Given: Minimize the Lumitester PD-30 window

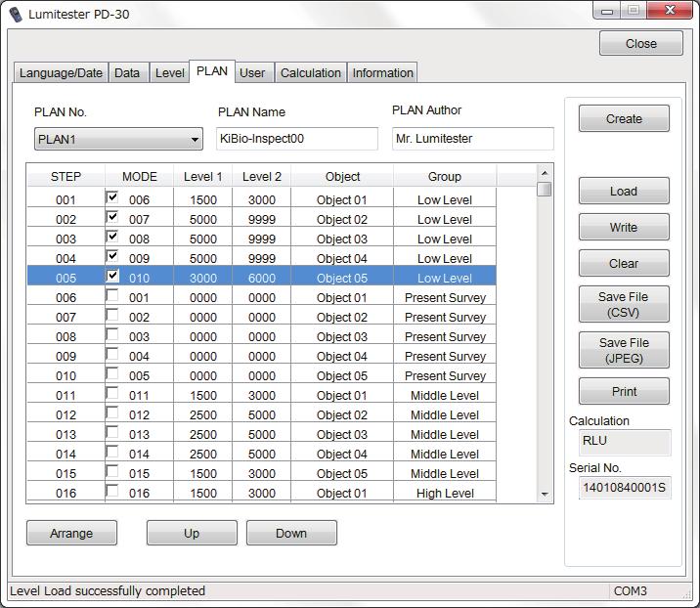Looking at the screenshot, I should point(607,11).
